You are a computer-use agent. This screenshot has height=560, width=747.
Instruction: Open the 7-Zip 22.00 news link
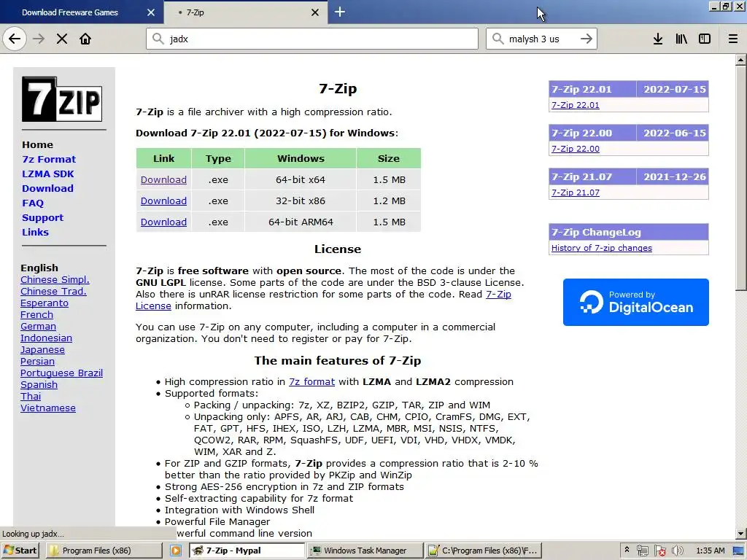(575, 149)
